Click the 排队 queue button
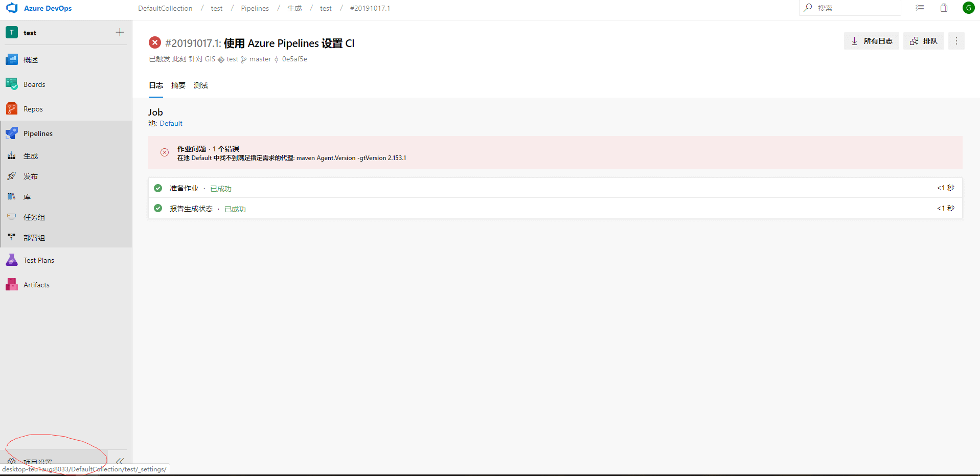The height and width of the screenshot is (476, 980). 923,41
